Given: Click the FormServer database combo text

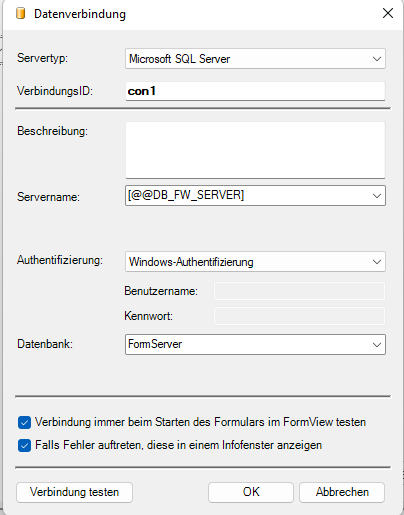Looking at the screenshot, I should click(x=155, y=344).
